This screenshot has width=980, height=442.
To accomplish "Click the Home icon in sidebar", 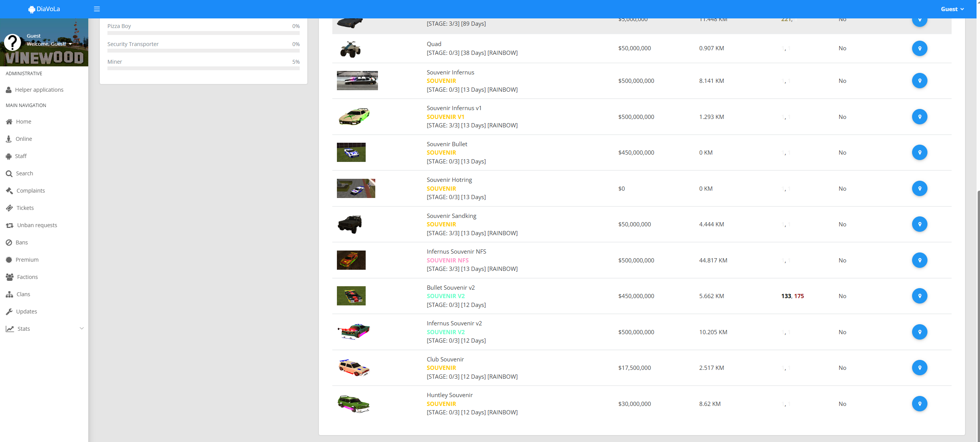I will (x=9, y=122).
